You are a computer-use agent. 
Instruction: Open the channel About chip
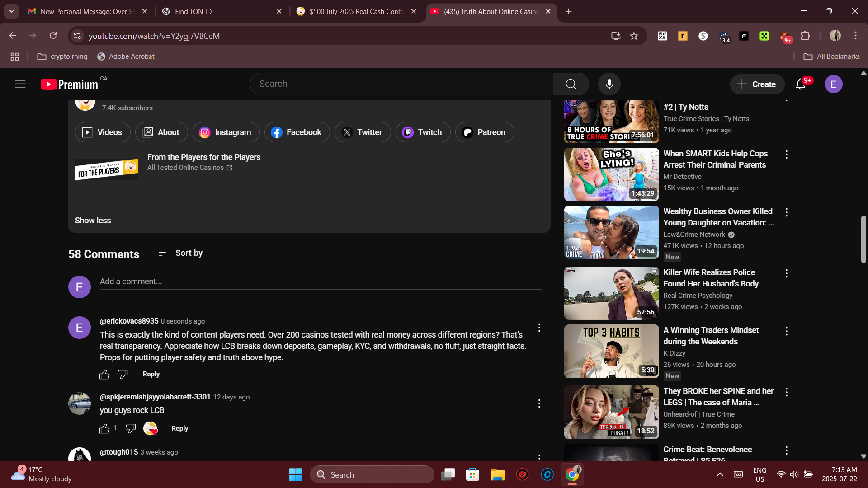[161, 132]
